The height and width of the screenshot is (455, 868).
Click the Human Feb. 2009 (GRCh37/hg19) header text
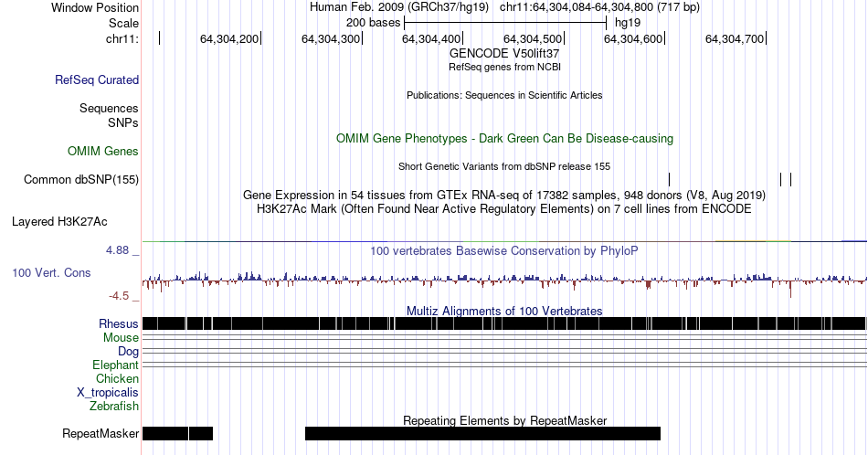(x=399, y=7)
